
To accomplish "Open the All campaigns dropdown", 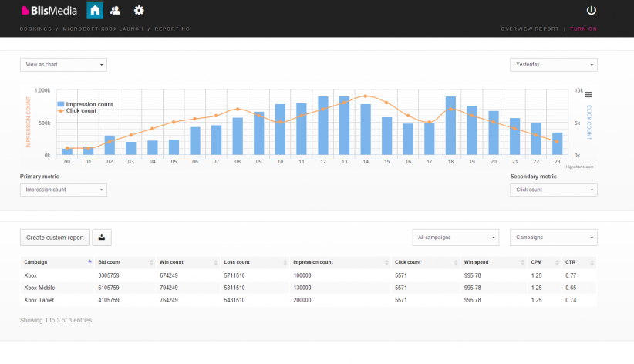I will [456, 238].
